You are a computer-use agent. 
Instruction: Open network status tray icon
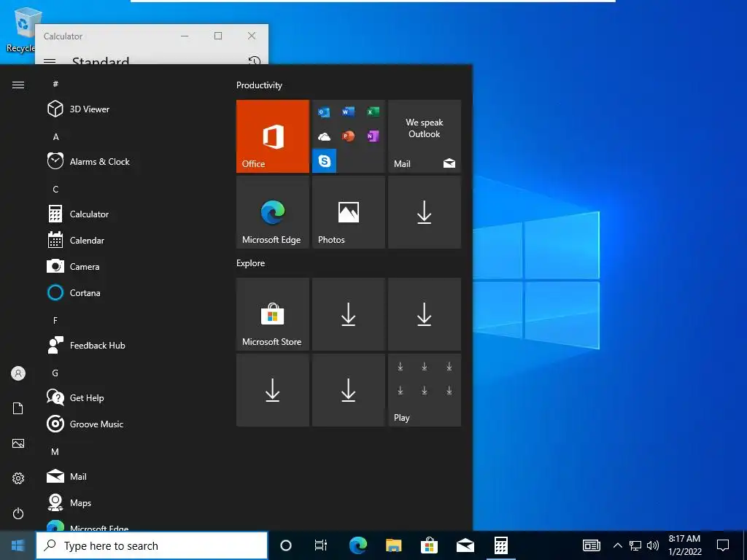coord(635,545)
